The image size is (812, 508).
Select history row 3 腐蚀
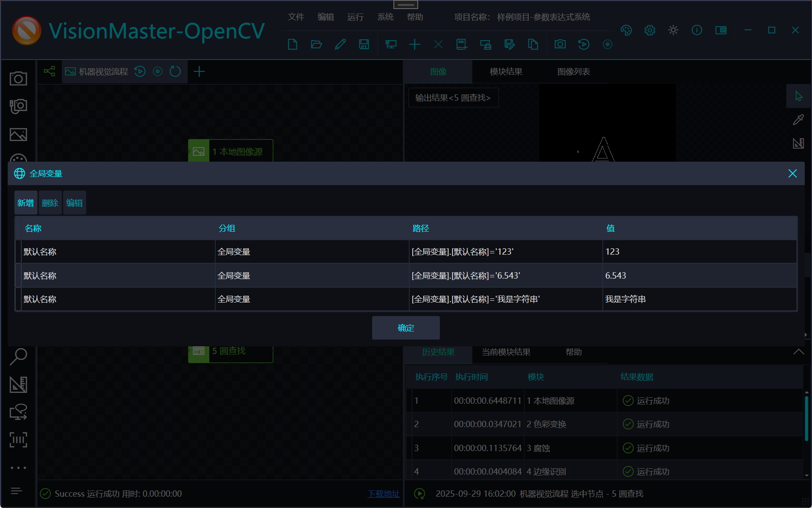[x=604, y=448]
